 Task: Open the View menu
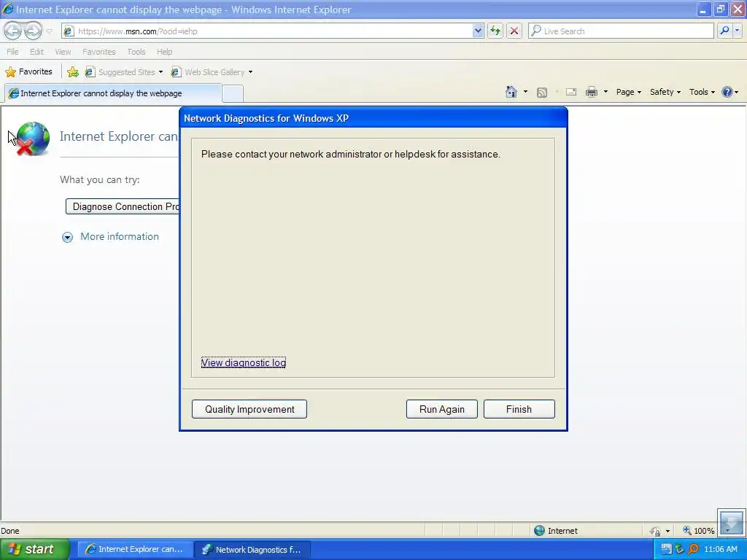pos(63,52)
